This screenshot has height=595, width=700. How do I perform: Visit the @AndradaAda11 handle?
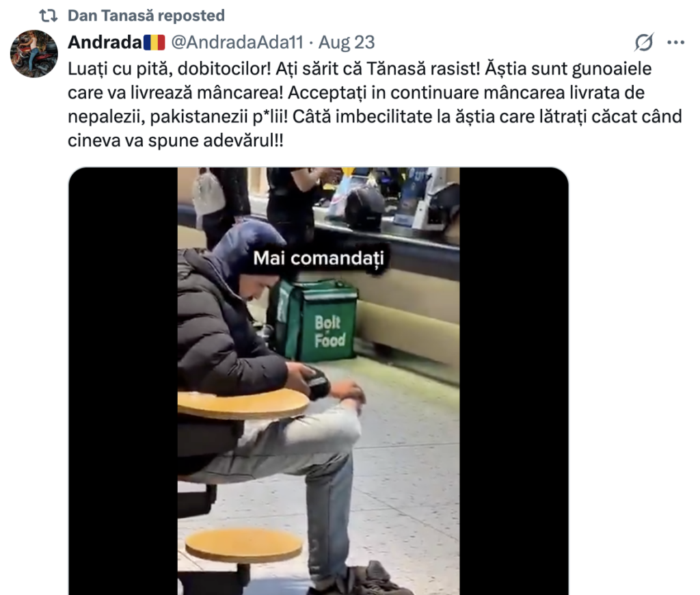point(237,42)
